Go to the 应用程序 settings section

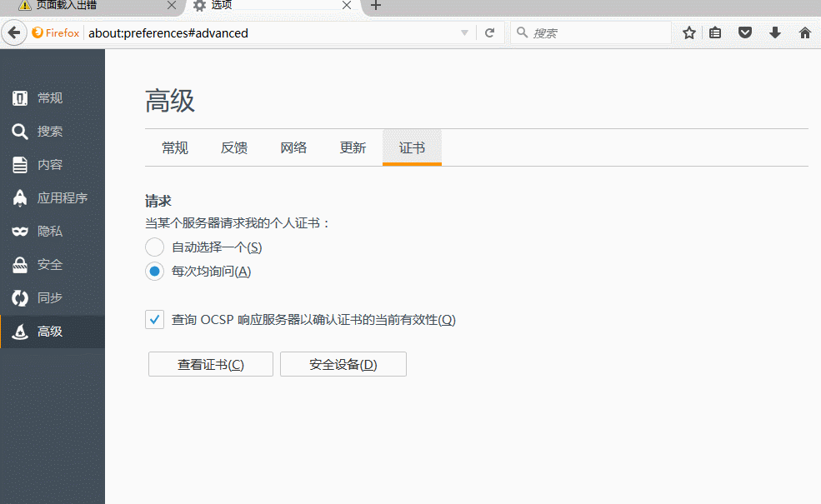point(50,197)
